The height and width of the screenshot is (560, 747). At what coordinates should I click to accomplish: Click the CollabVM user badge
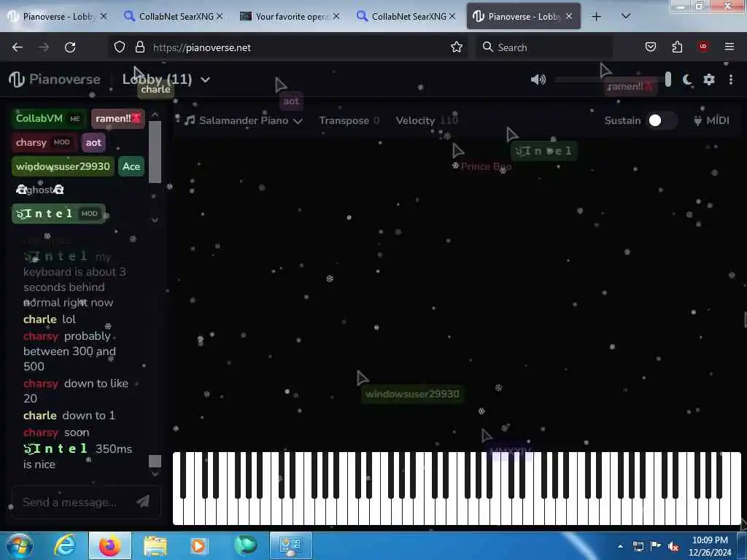pyautogui.click(x=49, y=119)
